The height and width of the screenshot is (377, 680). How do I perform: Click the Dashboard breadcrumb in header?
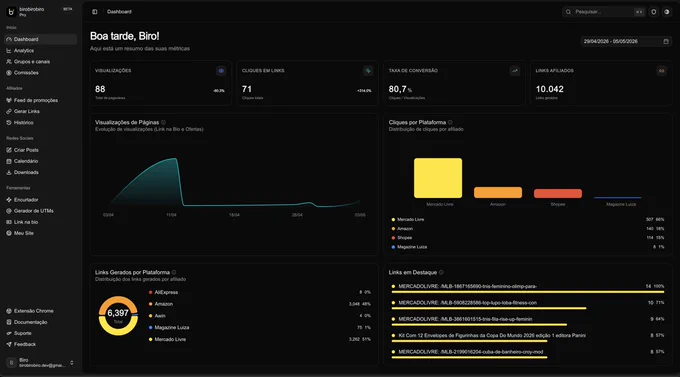pyautogui.click(x=119, y=12)
